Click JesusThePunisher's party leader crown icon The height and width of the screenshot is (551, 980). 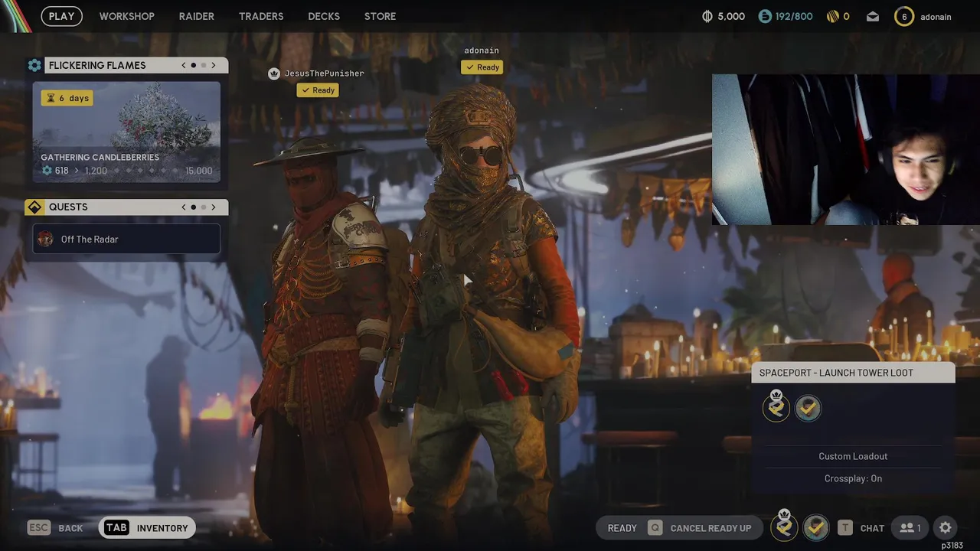(x=274, y=73)
